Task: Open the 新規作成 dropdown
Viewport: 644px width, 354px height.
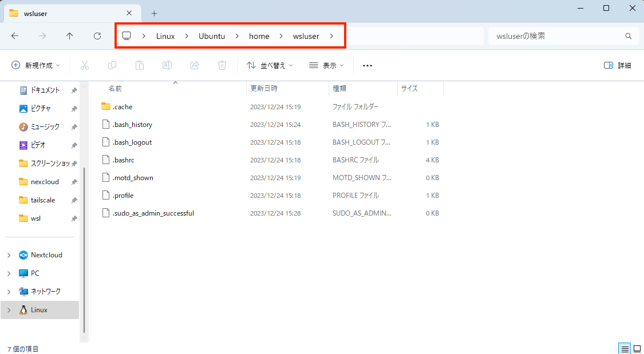Action: click(x=35, y=65)
